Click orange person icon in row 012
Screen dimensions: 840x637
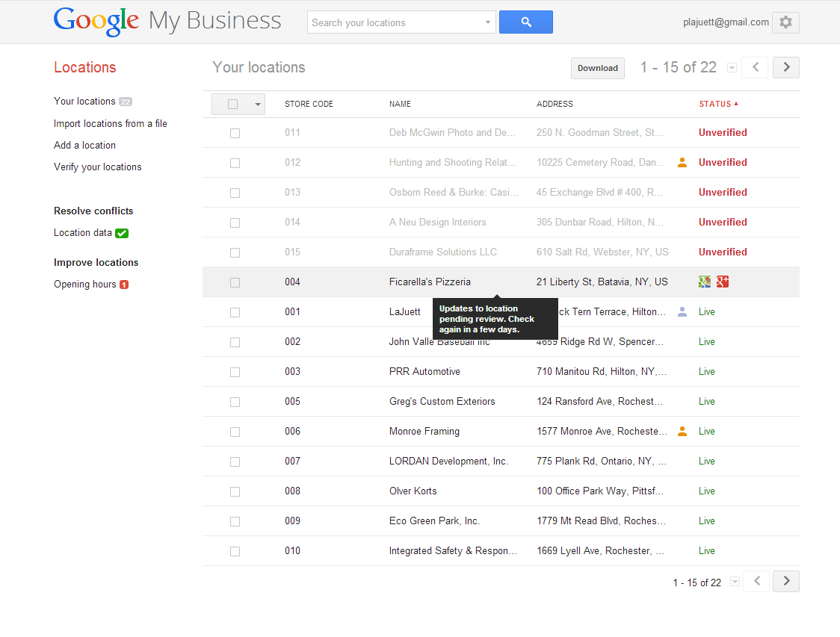pyautogui.click(x=682, y=162)
